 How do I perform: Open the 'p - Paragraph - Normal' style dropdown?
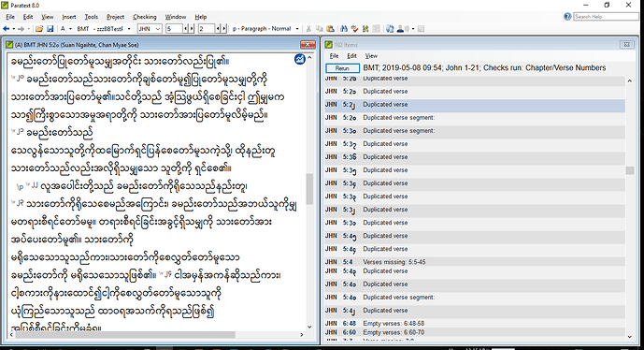click(297, 29)
